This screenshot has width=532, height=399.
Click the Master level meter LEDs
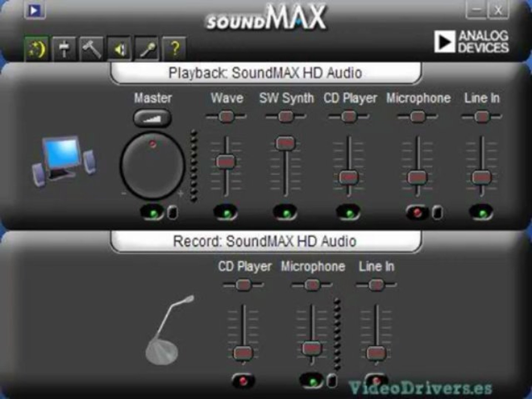click(x=194, y=166)
